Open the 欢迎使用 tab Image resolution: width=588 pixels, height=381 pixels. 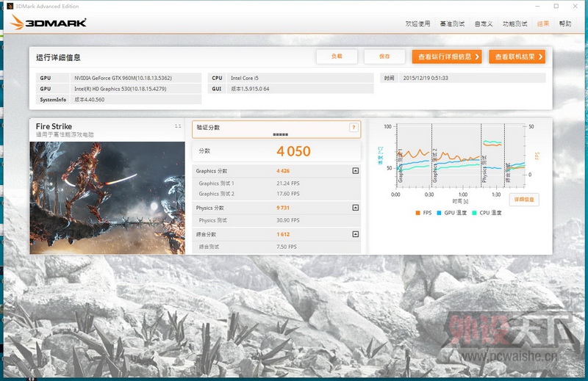pos(417,23)
